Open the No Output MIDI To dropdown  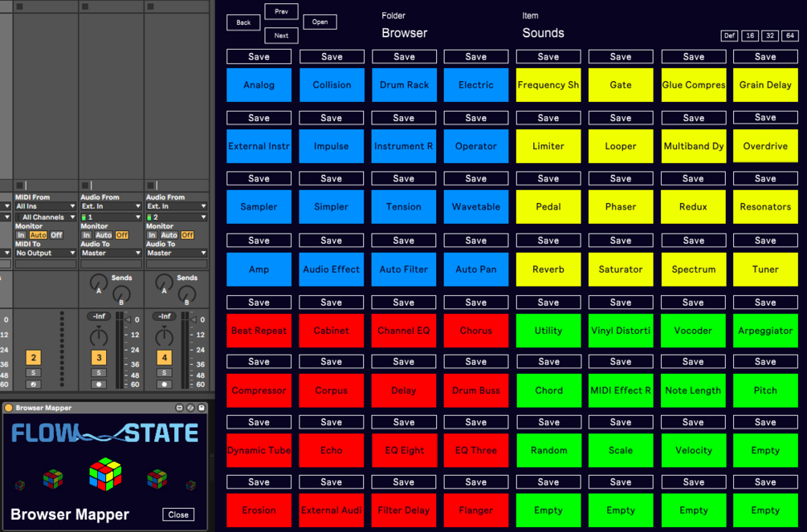45,253
